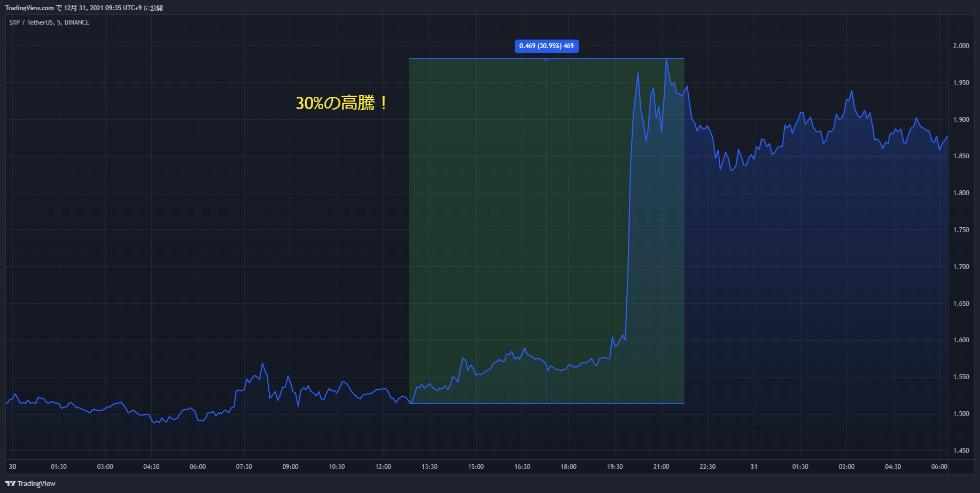Click the 1.750 price axis label
The width and height of the screenshot is (980, 493).
click(961, 230)
